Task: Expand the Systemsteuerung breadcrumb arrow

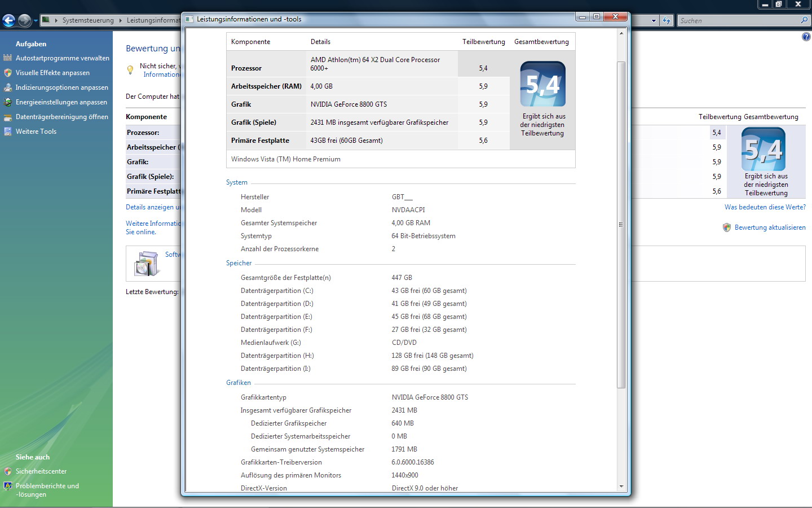Action: pyautogui.click(x=120, y=20)
